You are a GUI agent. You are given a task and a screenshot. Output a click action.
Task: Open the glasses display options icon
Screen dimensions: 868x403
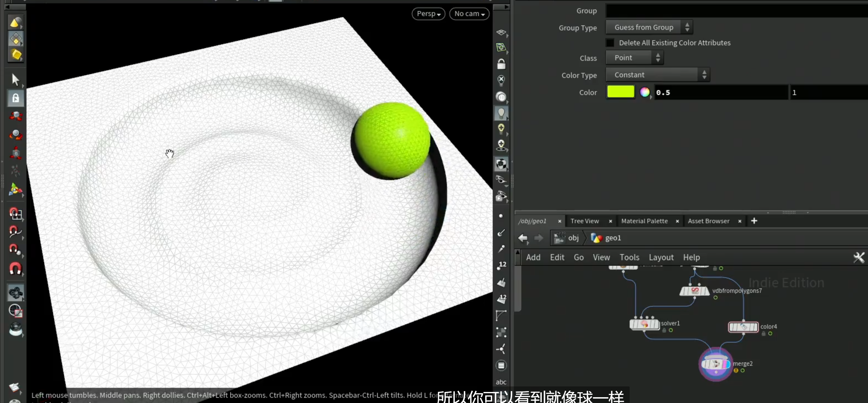501,180
